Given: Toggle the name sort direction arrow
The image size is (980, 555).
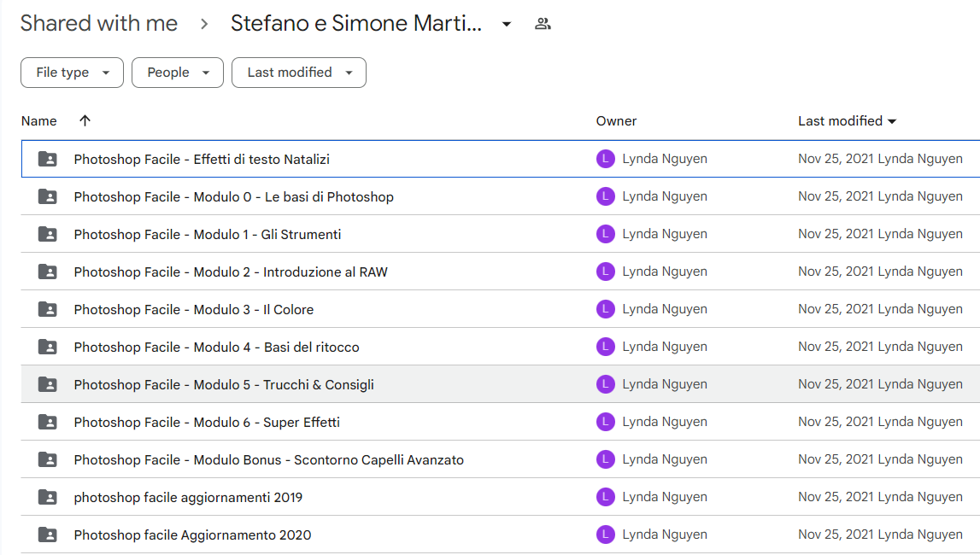Looking at the screenshot, I should pos(85,120).
